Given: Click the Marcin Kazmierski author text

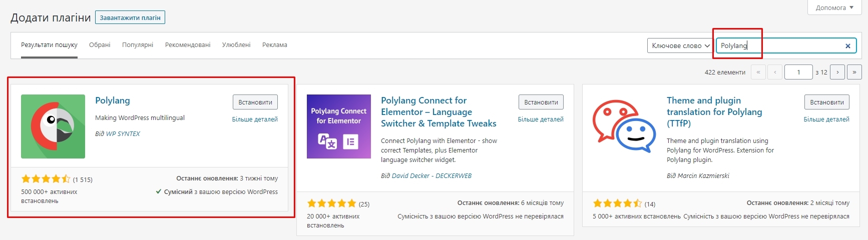Looking at the screenshot, I should (x=703, y=176).
